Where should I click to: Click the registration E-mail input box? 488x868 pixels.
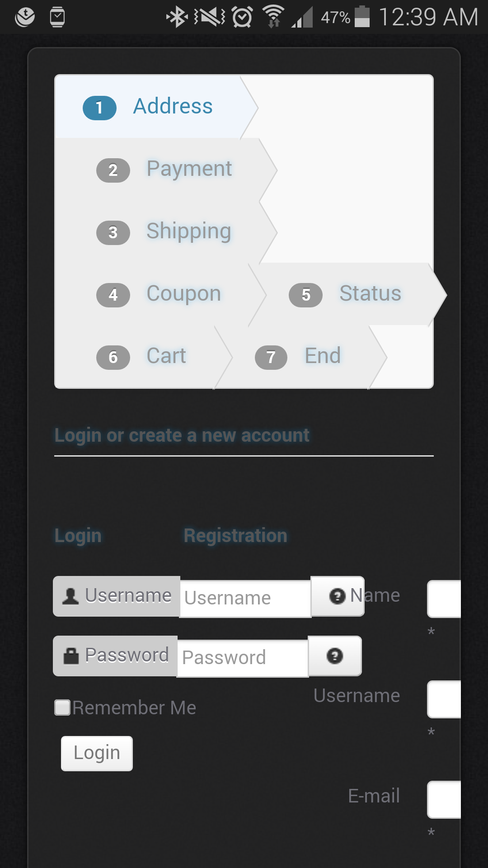point(445,799)
